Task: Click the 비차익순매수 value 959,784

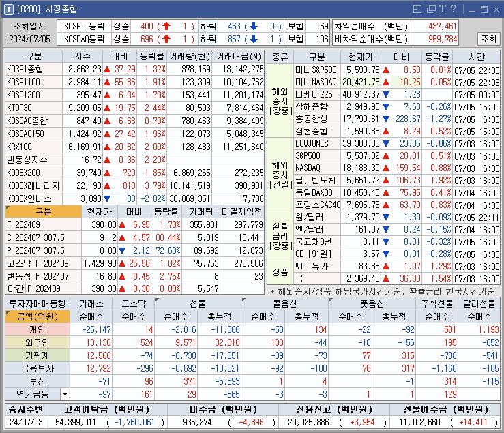Action: [x=442, y=40]
